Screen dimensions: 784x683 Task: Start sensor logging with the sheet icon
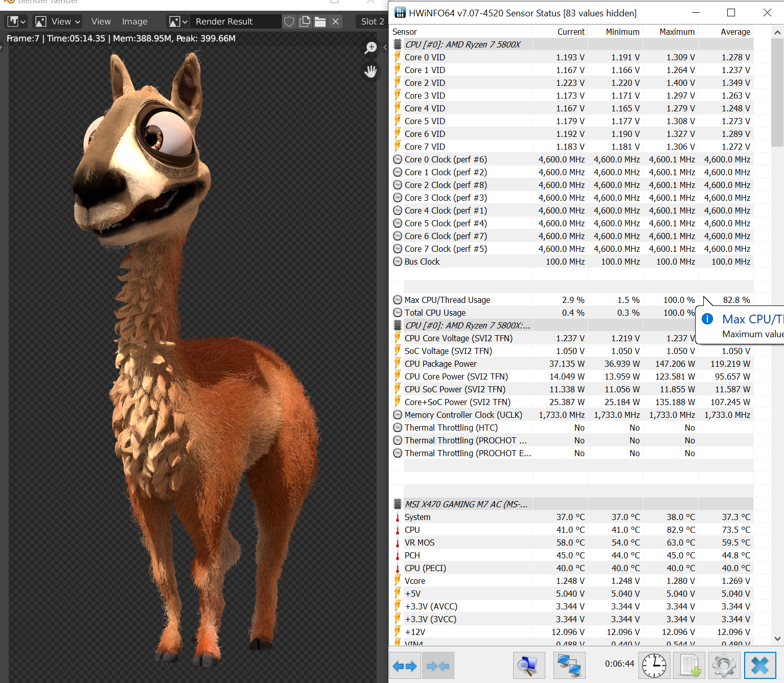[x=689, y=666]
